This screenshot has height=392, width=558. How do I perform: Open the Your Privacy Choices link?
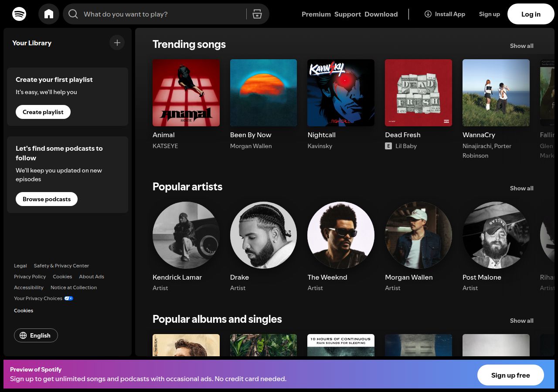pyautogui.click(x=43, y=298)
